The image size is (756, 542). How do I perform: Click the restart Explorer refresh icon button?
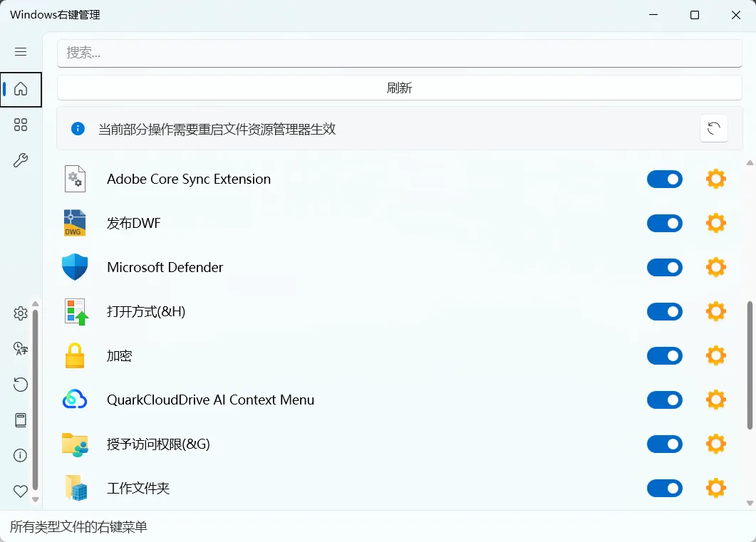[x=713, y=129]
